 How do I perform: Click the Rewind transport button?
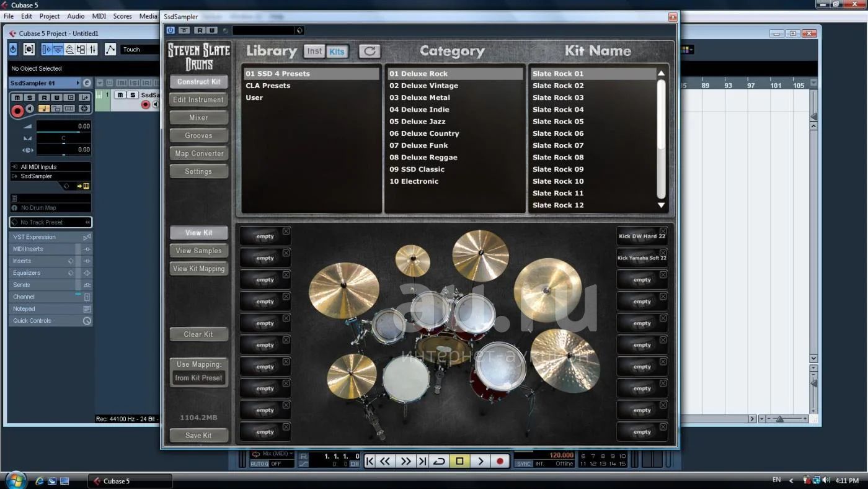click(x=386, y=461)
